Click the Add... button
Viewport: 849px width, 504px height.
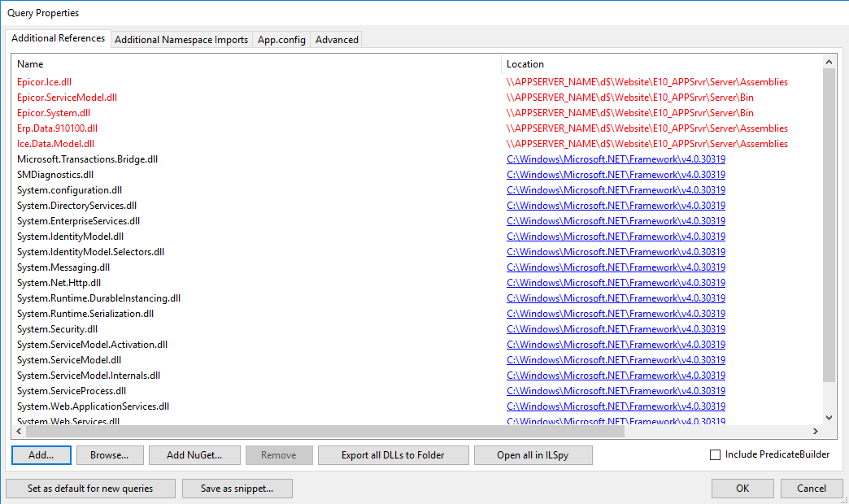(41, 455)
